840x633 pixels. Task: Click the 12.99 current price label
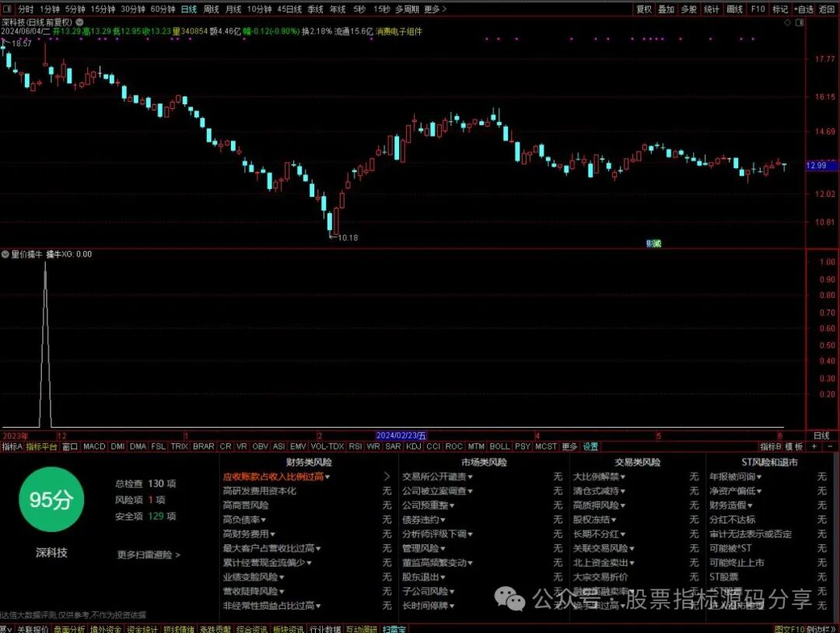click(821, 166)
